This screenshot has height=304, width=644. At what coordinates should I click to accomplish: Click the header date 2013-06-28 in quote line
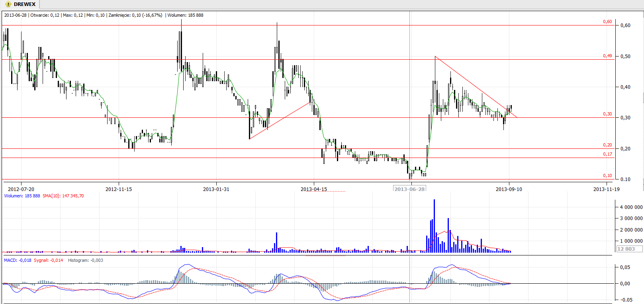pyautogui.click(x=15, y=15)
